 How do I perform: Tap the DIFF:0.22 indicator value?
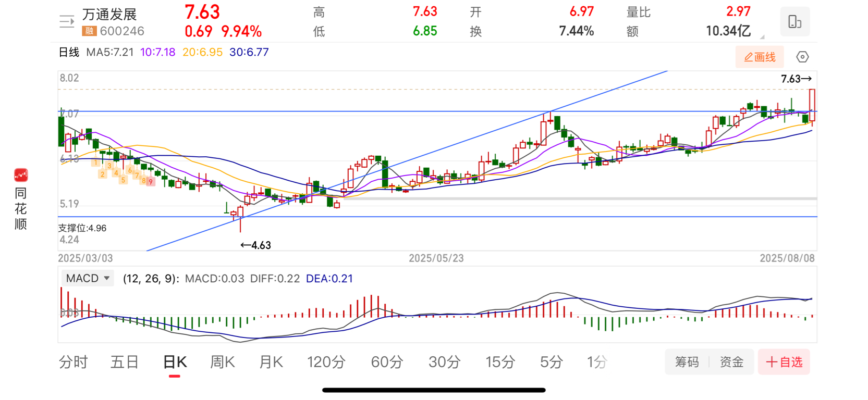(x=275, y=279)
